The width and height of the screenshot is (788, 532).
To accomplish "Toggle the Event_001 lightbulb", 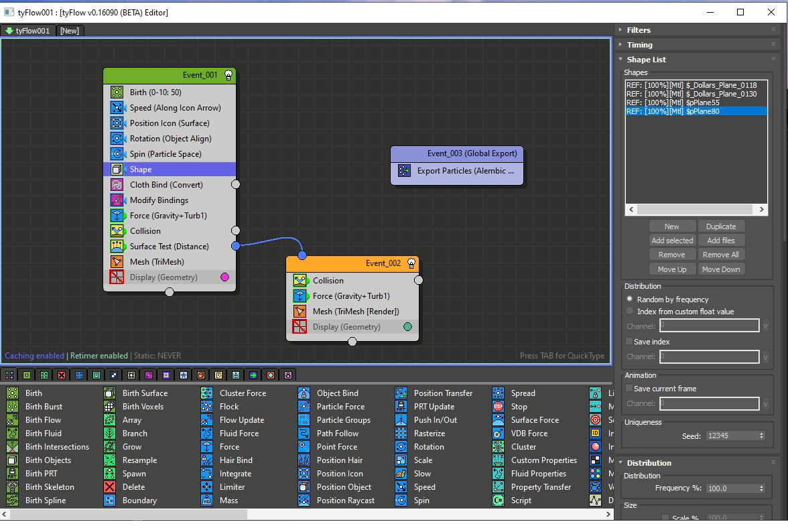I will tap(228, 75).
